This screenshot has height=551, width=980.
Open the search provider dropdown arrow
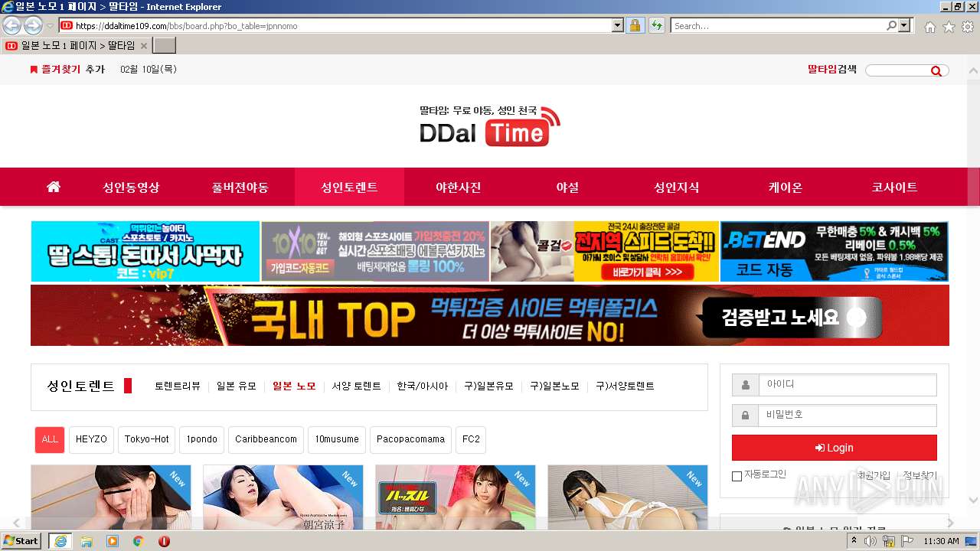pos(905,26)
